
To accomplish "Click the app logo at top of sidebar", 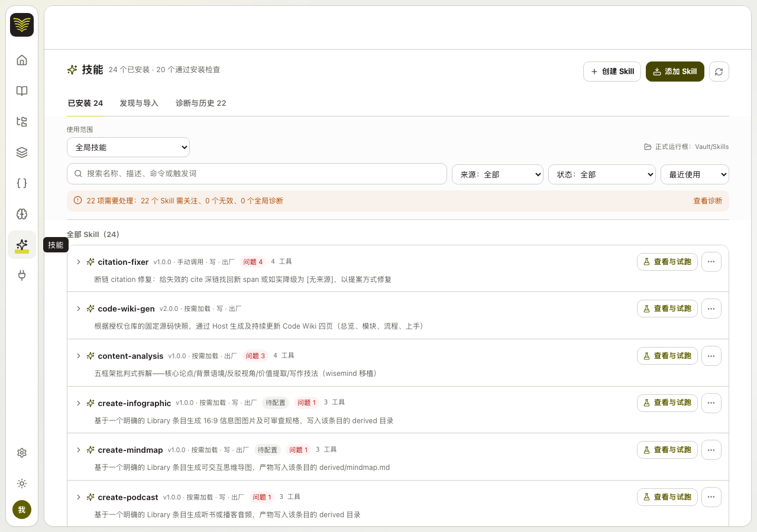I will pos(22,25).
